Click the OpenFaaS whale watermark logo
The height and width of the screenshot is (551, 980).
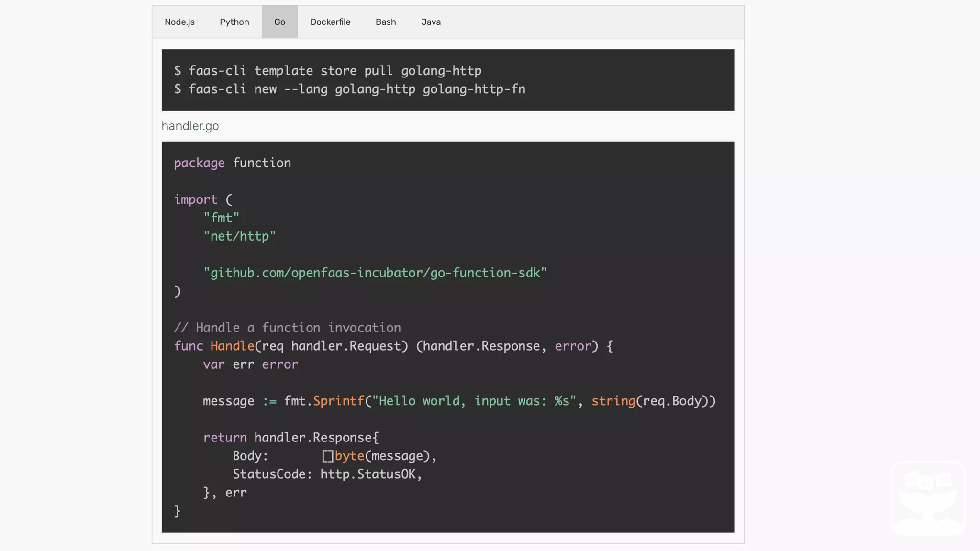pos(927,497)
